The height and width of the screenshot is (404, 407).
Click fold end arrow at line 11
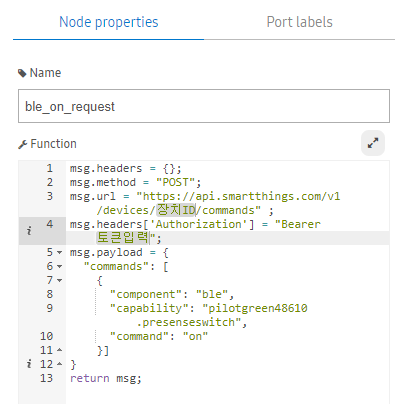[x=59, y=350]
